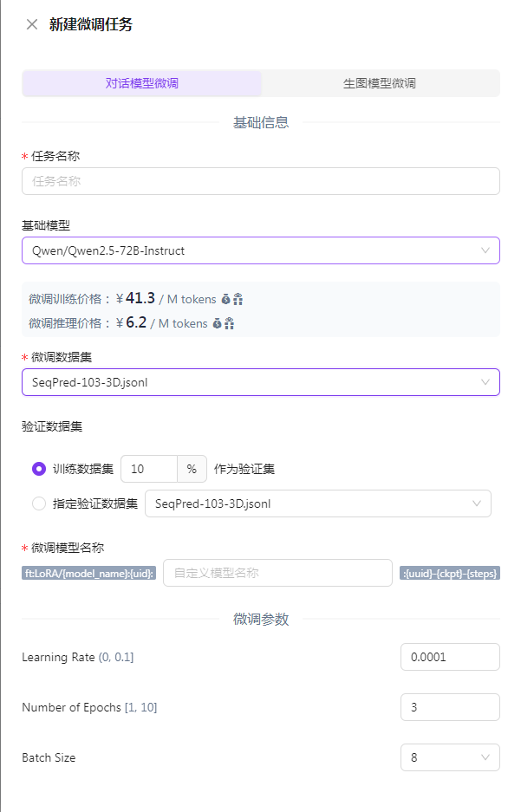The width and height of the screenshot is (521, 812).
Task: Click gift icon beside training price
Action: (238, 299)
